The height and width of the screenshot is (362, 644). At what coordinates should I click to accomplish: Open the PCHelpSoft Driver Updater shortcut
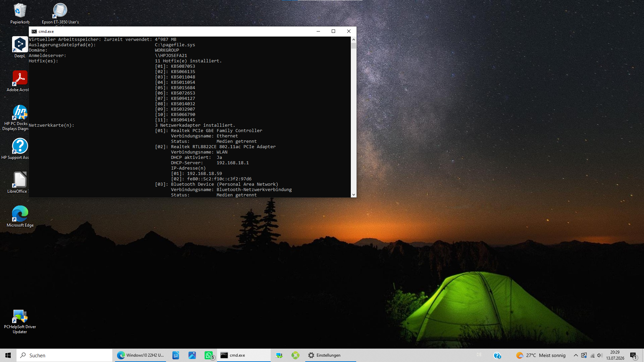tap(20, 321)
